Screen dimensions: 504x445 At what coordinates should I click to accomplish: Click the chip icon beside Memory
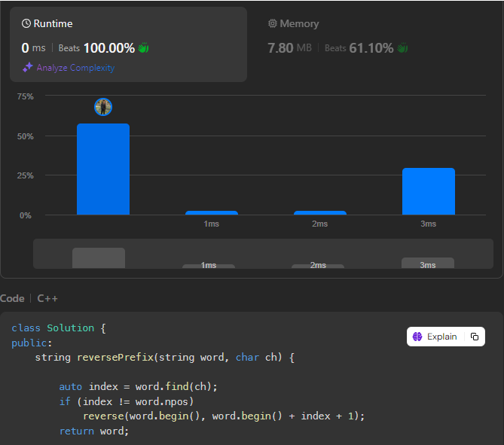click(273, 24)
